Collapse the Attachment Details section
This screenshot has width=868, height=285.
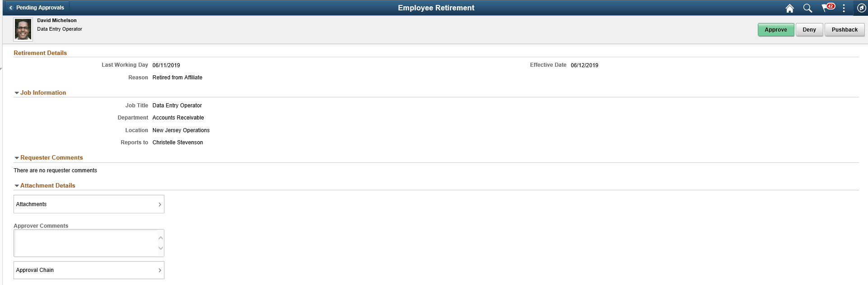(x=17, y=185)
